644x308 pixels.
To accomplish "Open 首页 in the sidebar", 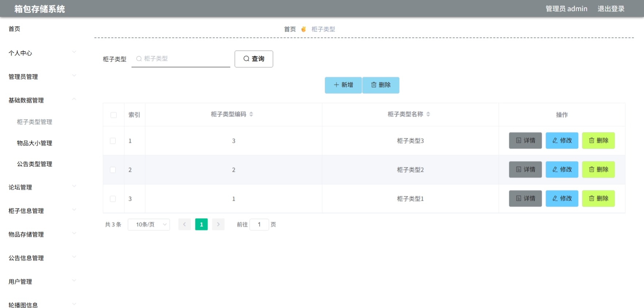I will point(14,29).
